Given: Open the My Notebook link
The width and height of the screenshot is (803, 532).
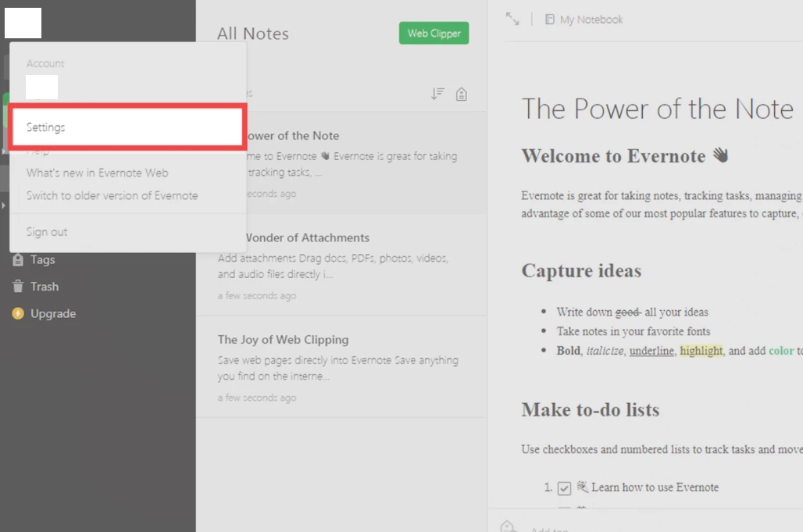Looking at the screenshot, I should coord(591,20).
